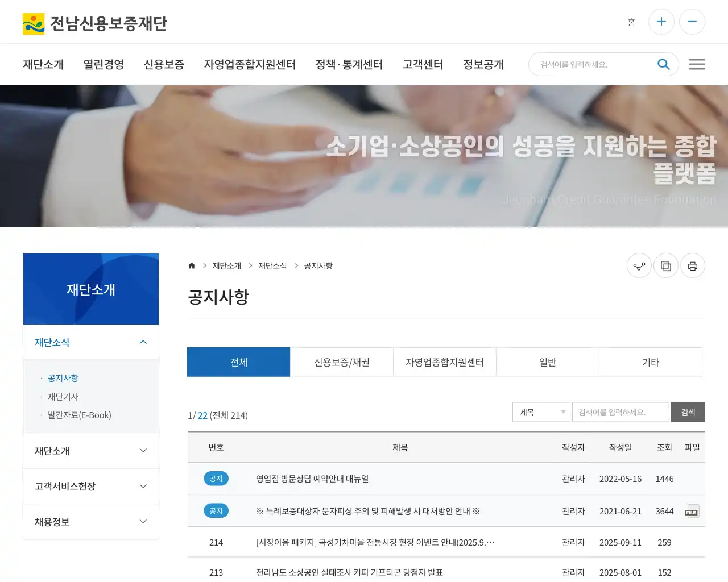Click the magnifier search icon in header
Image resolution: width=728 pixels, height=582 pixels.
click(663, 64)
